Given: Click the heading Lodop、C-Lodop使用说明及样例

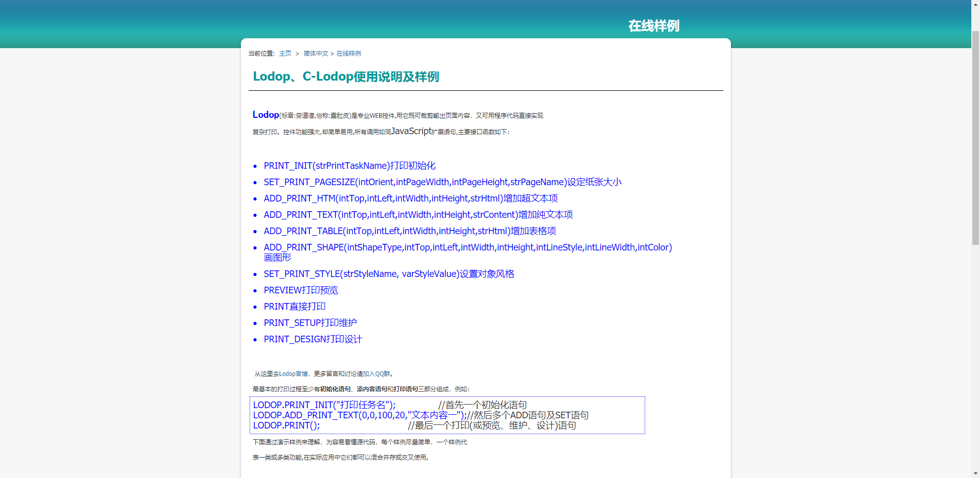Looking at the screenshot, I should pyautogui.click(x=346, y=77).
